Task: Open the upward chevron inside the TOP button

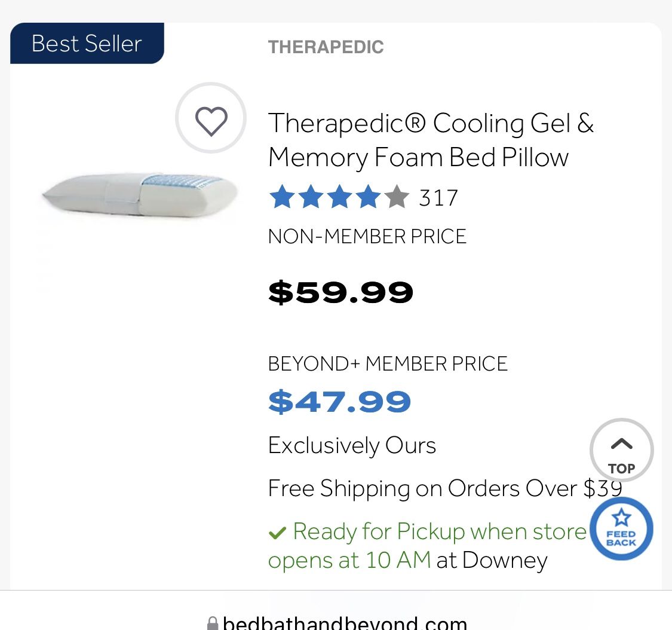Action: 621,445
